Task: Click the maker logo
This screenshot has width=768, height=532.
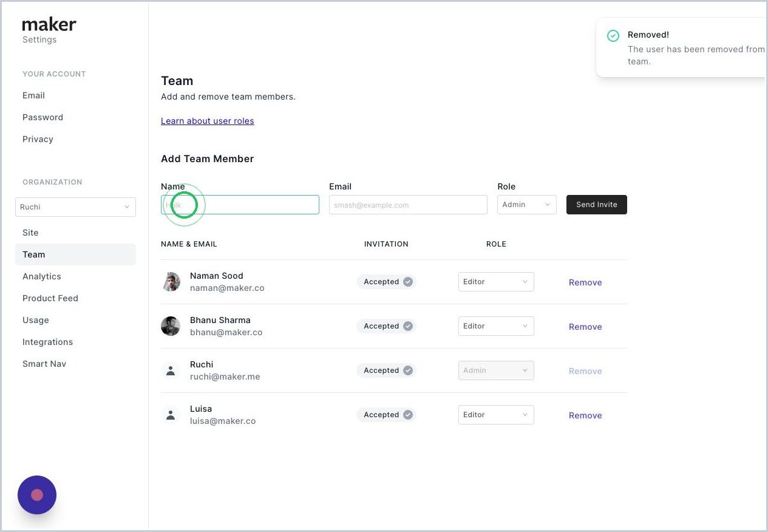Action: tap(49, 24)
